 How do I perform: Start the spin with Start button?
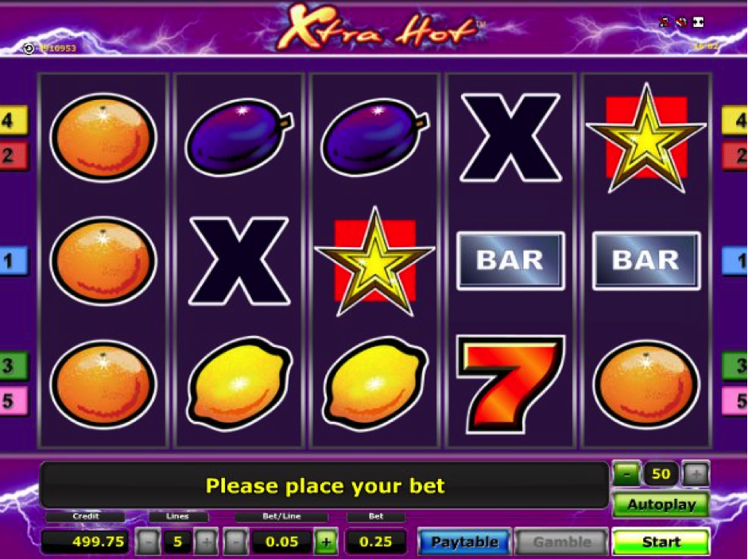click(661, 542)
